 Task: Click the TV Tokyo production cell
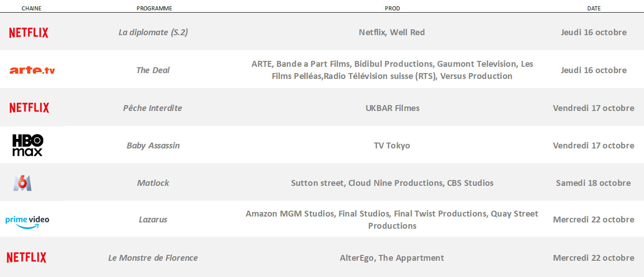coord(392,145)
